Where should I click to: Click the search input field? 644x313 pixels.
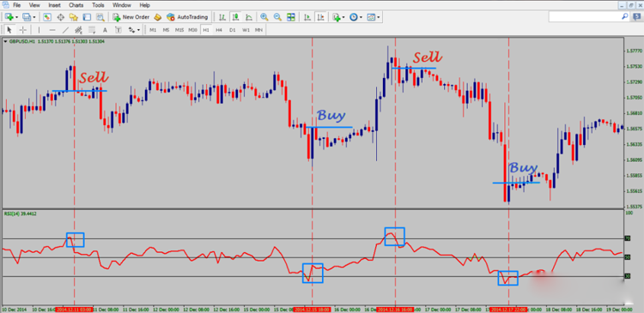pyautogui.click(x=585, y=17)
